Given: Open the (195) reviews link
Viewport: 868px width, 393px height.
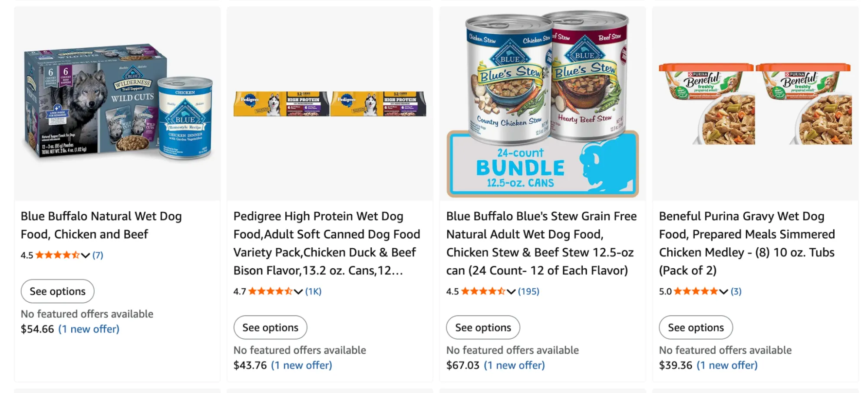Looking at the screenshot, I should click(529, 291).
